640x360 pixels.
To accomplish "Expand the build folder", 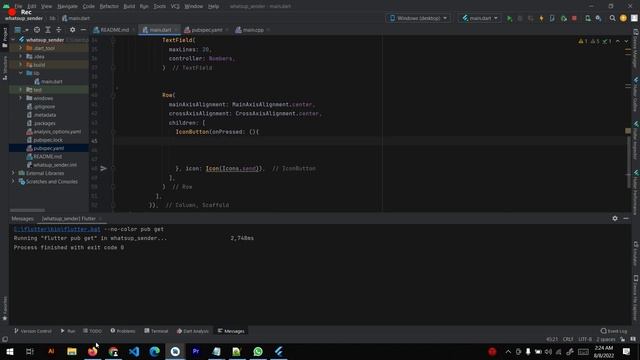I will tap(21, 64).
